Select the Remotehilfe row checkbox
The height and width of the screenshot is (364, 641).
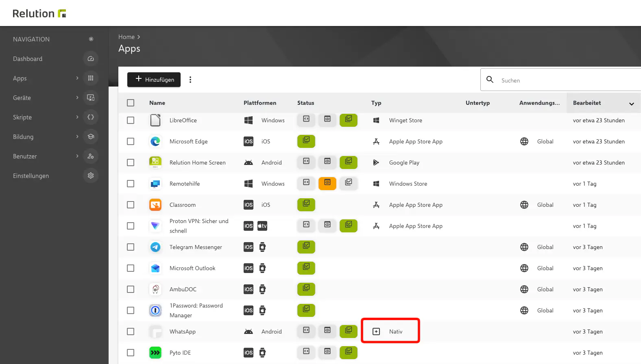pyautogui.click(x=131, y=184)
